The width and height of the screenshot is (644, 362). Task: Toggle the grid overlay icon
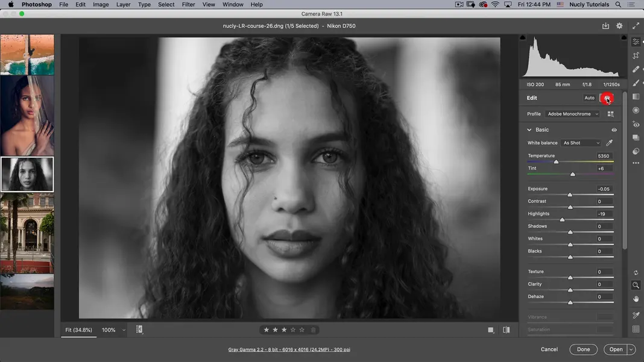point(636,329)
